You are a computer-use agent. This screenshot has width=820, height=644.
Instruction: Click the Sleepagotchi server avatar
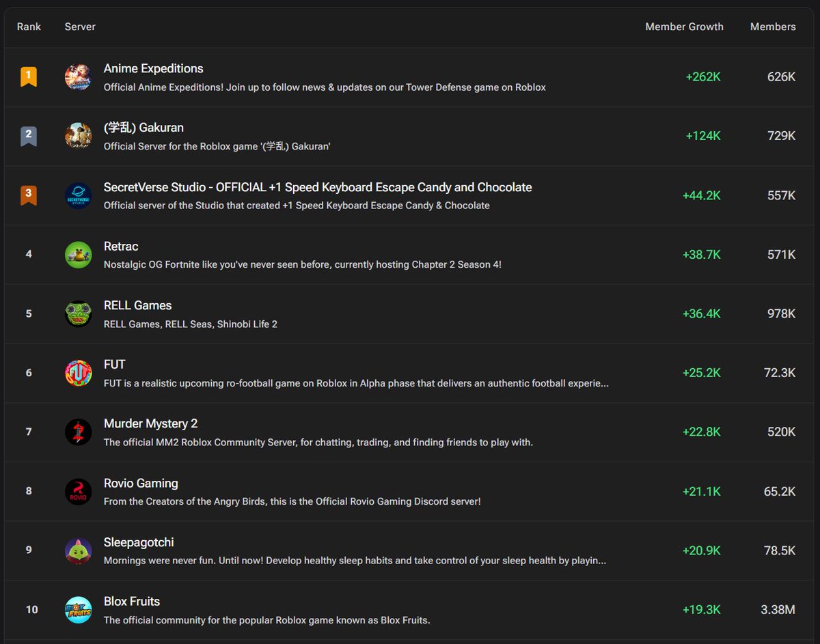click(x=78, y=550)
